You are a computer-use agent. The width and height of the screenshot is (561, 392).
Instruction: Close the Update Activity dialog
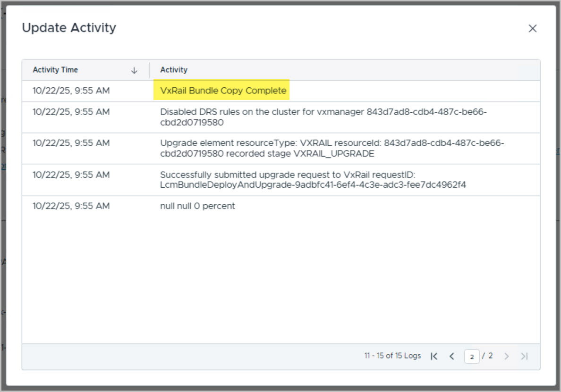[532, 29]
